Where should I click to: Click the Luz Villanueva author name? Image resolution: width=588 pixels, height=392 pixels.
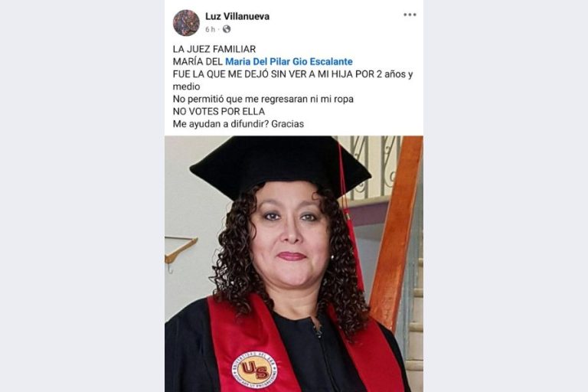237,16
